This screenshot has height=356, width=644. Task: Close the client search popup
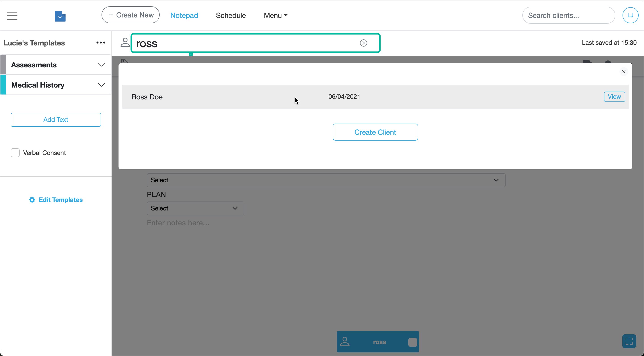click(x=624, y=72)
